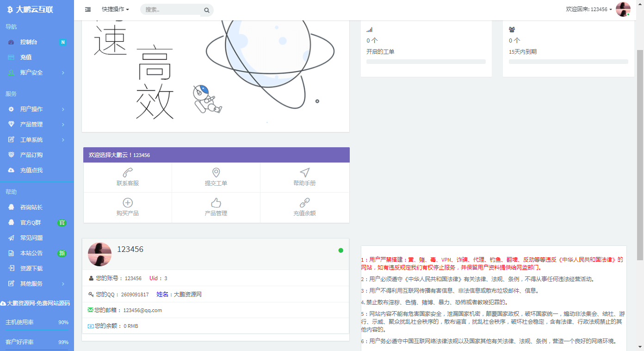This screenshot has height=351, width=644.
Task: Select the 产品管理 thumbs-up icon
Action: [216, 203]
